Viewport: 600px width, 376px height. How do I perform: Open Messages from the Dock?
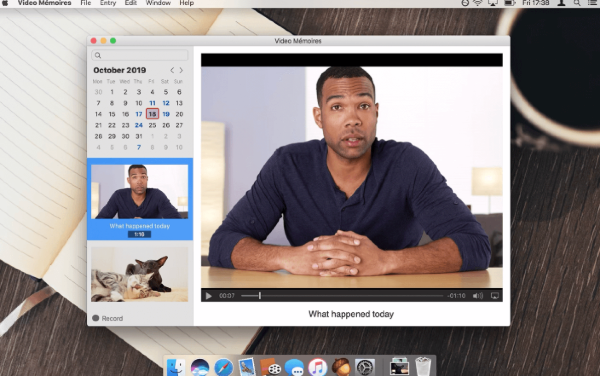pyautogui.click(x=294, y=367)
